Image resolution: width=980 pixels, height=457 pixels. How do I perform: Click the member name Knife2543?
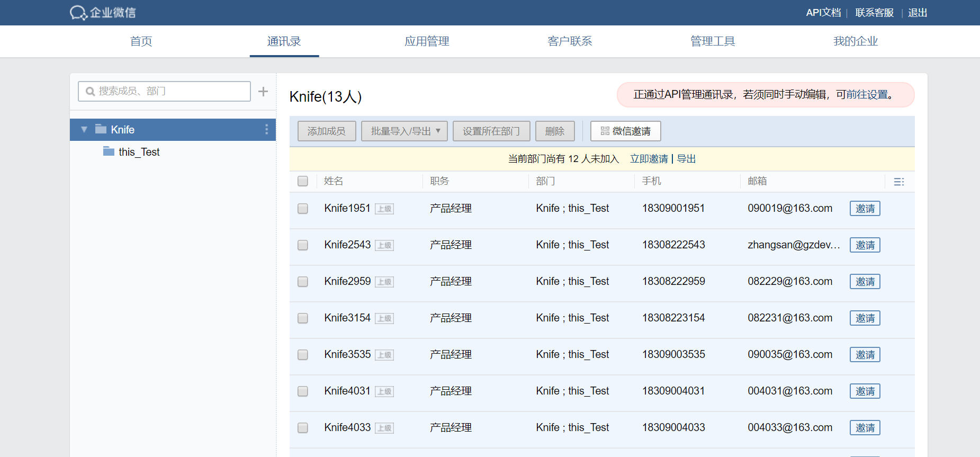click(x=347, y=245)
